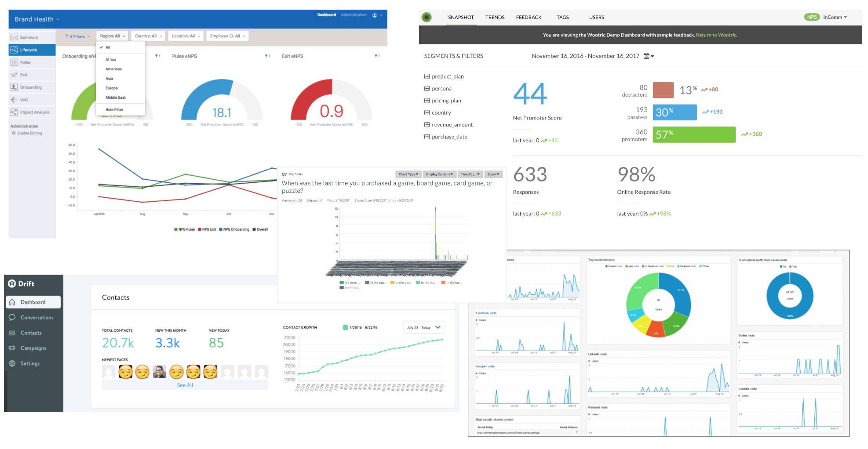Toggle NPS Exit legend entry
Viewport: 868px width, 449px height.
[207, 229]
